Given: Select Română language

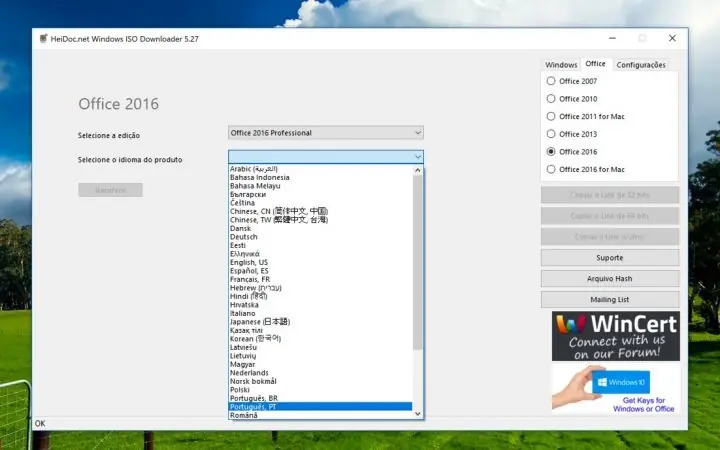Looking at the screenshot, I should click(321, 415).
